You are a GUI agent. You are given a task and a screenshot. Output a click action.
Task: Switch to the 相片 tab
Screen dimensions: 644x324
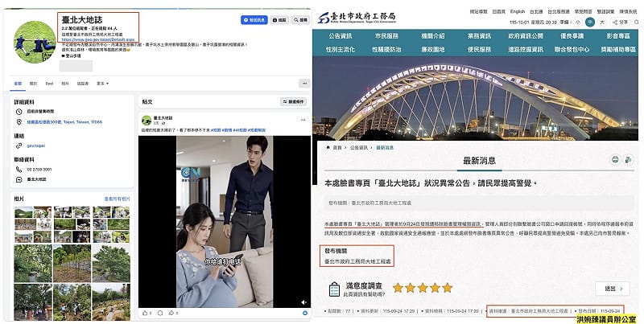point(65,84)
